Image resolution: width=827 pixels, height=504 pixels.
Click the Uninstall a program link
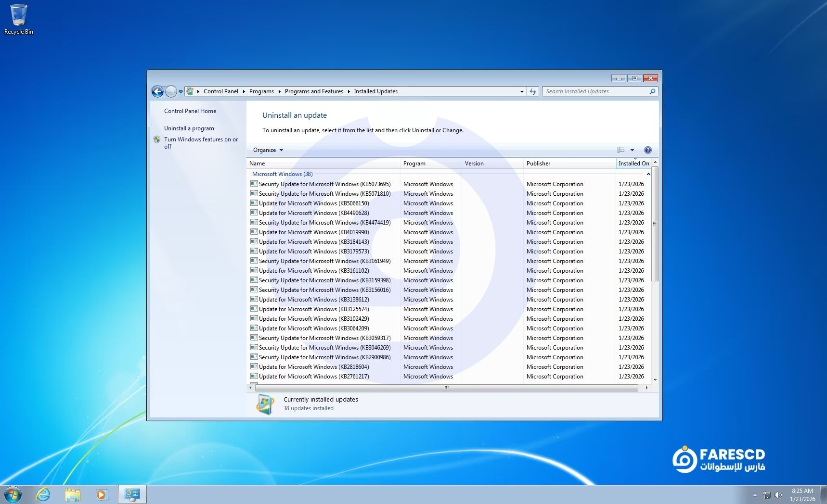189,128
